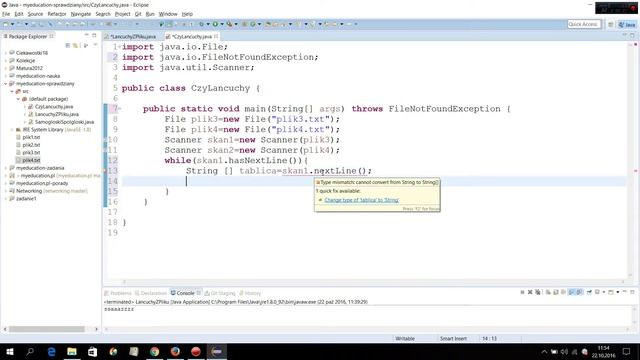Open the Windows Action Center icon
Screen dimensions: 640x360
(627, 351)
